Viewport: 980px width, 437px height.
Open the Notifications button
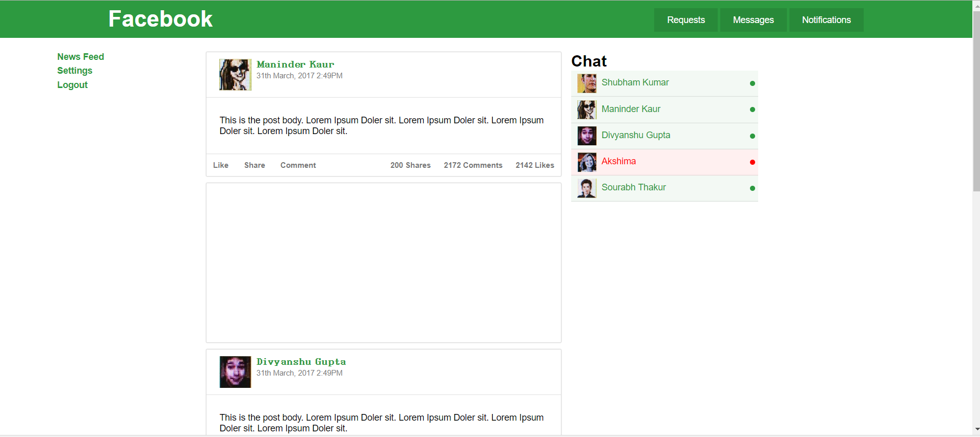[x=826, y=20]
